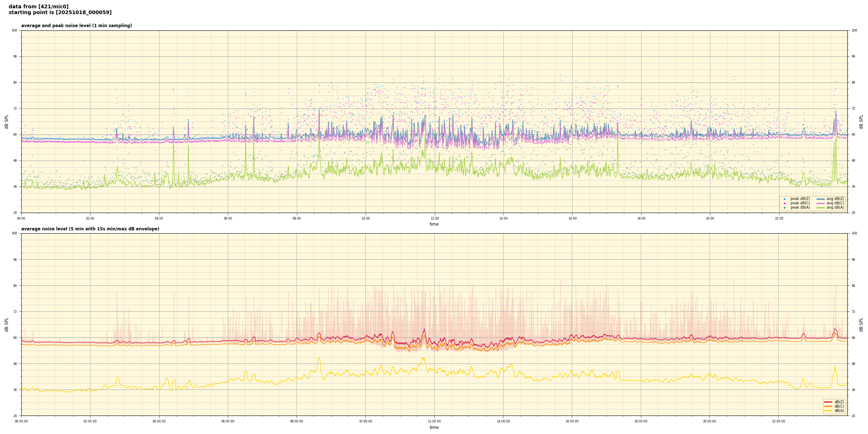Click the 12:00 tick on top chart's time axis

point(434,218)
